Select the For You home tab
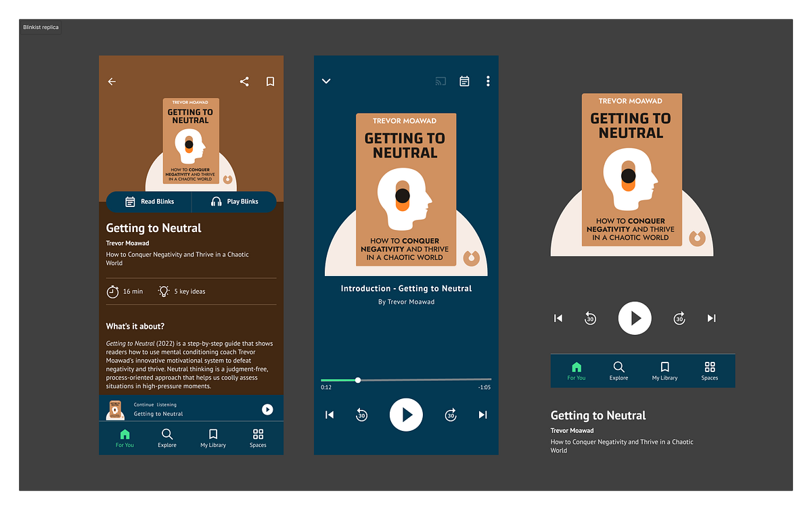812x510 pixels. click(125, 438)
